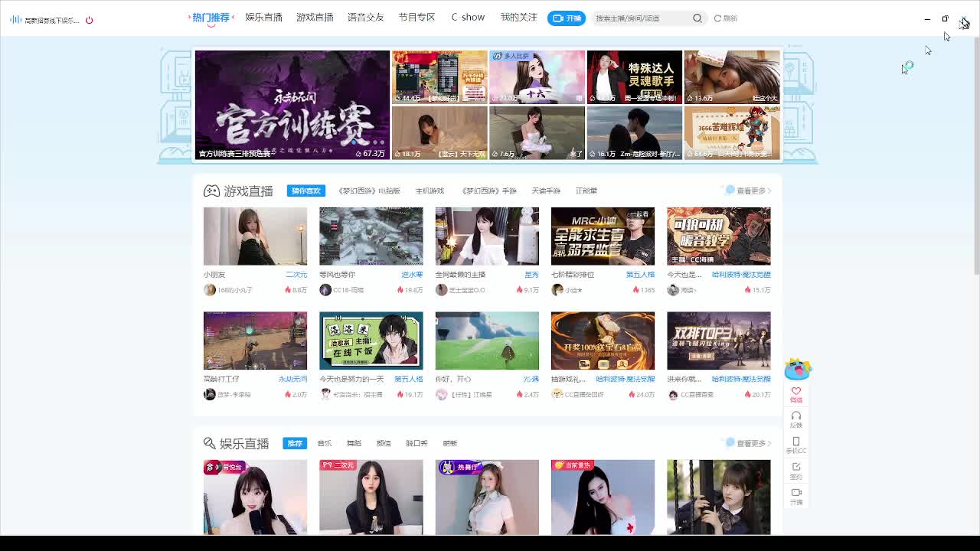Open the 我的关注 tab
Image resolution: width=980 pixels, height=551 pixels.
coord(518,17)
